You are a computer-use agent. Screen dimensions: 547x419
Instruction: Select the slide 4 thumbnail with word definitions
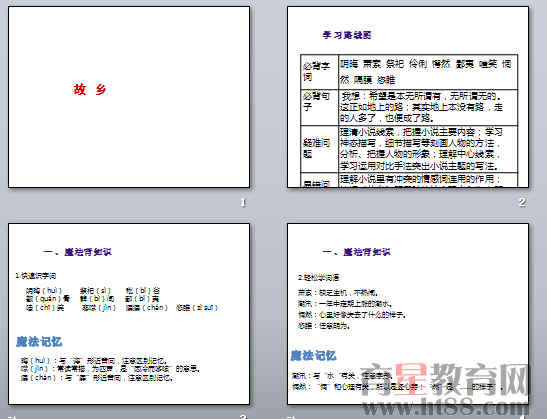[408, 314]
